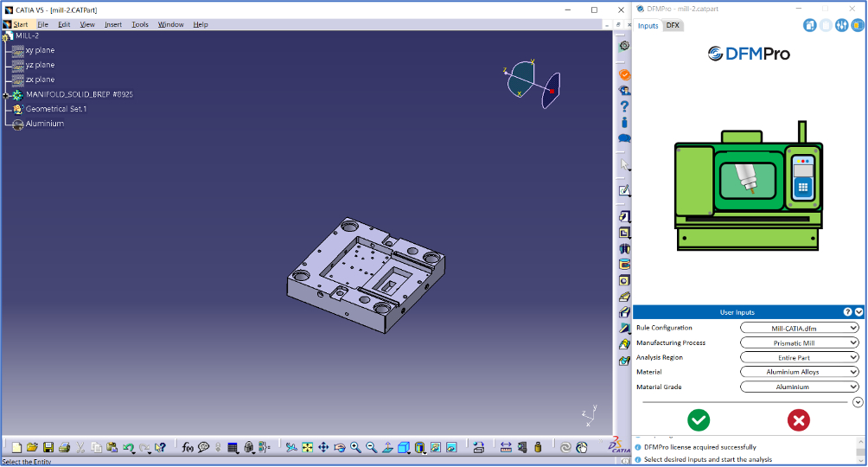This screenshot has width=868, height=467.
Task: Select the yz plane in tree
Action: (40, 65)
